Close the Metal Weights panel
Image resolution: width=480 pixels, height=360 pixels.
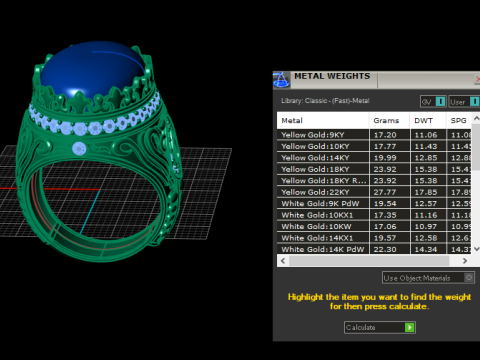pyautogui.click(x=477, y=79)
